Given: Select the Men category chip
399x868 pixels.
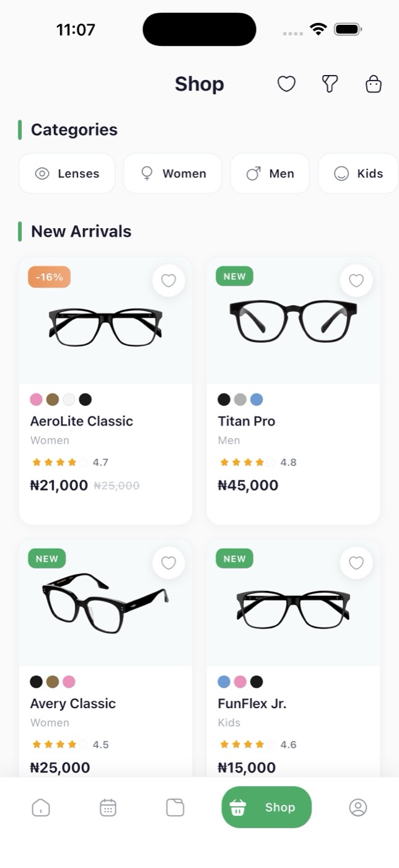Looking at the screenshot, I should pyautogui.click(x=270, y=174).
